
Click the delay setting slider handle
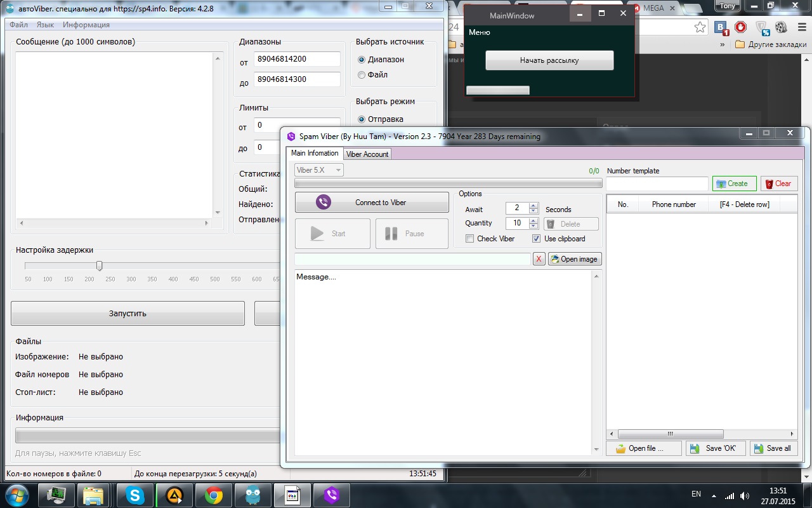[x=99, y=265]
